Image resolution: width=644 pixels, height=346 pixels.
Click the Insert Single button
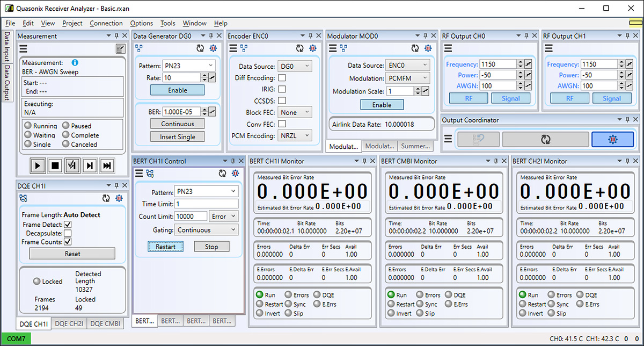[178, 137]
